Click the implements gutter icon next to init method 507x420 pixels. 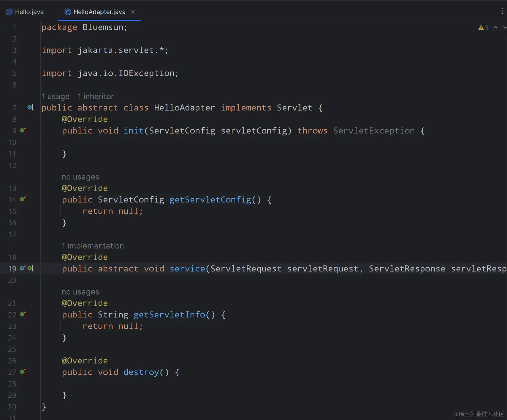pyautogui.click(x=23, y=130)
